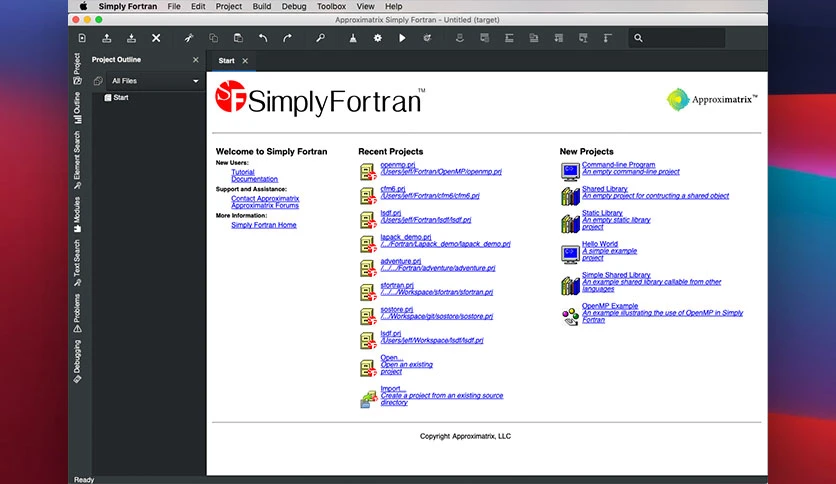Click the grayed step-out debug icon

pos(558,38)
